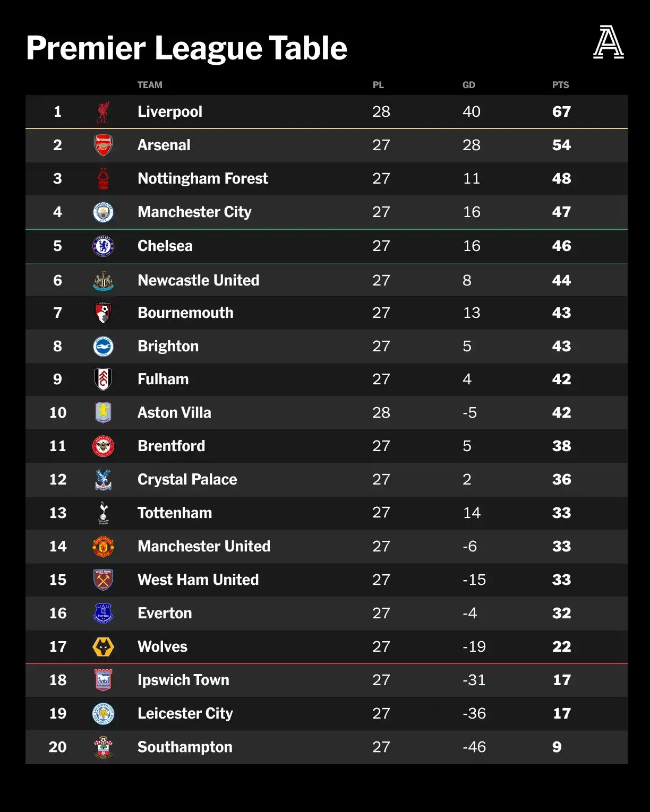Click the PL column header
This screenshot has width=650, height=812.
(x=378, y=85)
